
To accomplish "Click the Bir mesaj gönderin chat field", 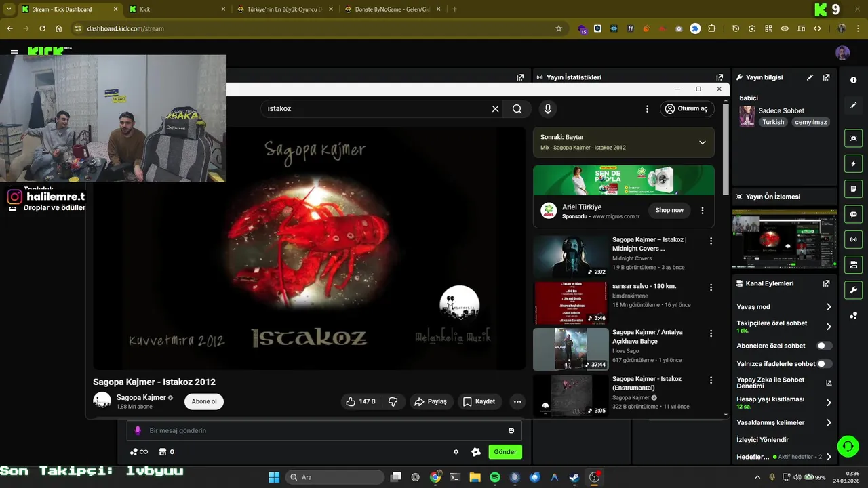I will 324,430.
